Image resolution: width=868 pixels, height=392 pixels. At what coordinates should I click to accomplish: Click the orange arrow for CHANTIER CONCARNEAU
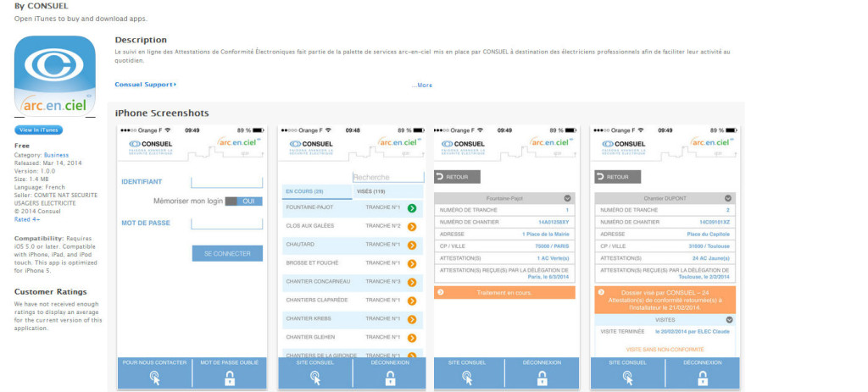coord(412,282)
